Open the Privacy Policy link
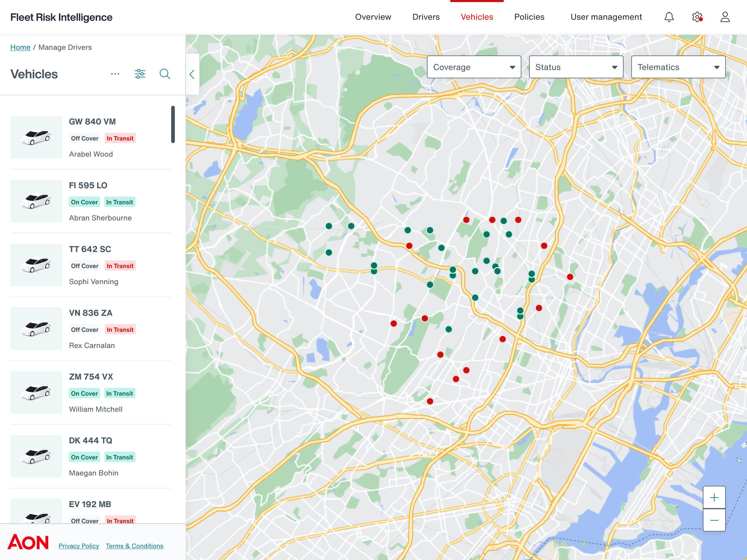This screenshot has width=747, height=560. coord(79,546)
